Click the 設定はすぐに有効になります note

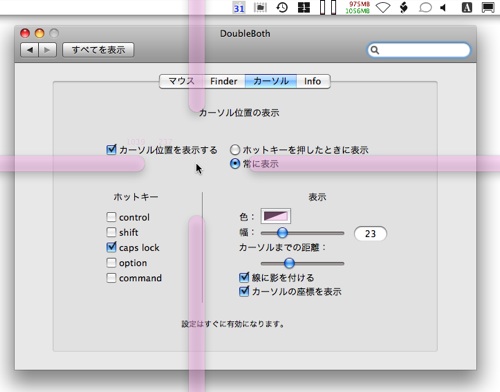pos(233,324)
